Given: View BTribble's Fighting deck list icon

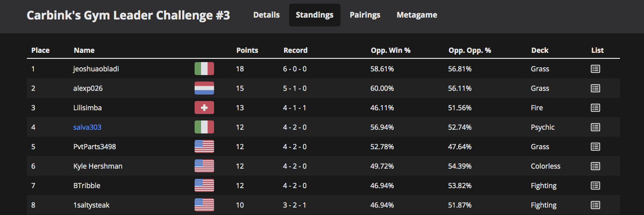Looking at the screenshot, I should tap(595, 185).
